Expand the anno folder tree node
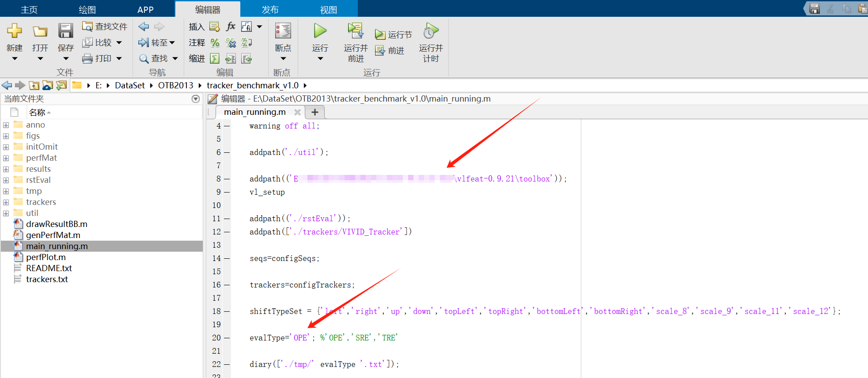Screen dimensions: 868x378 6,125
